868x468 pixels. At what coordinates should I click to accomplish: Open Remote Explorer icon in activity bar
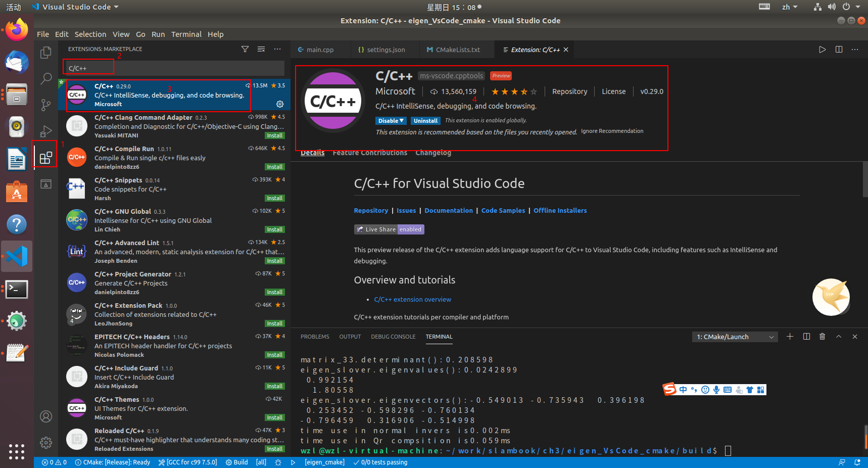click(46, 184)
